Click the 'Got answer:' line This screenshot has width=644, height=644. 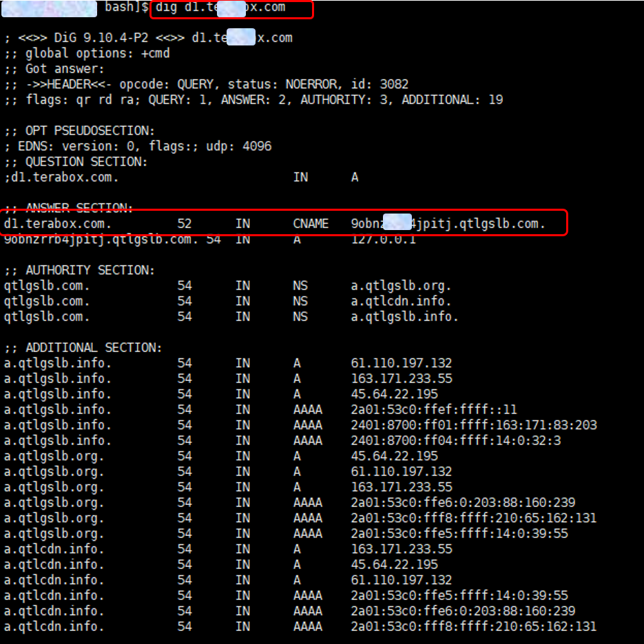(x=65, y=69)
